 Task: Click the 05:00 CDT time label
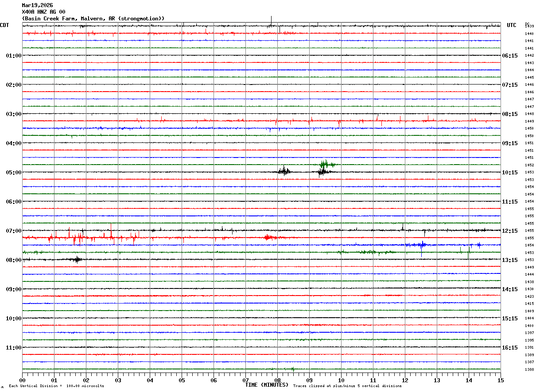tap(13, 173)
